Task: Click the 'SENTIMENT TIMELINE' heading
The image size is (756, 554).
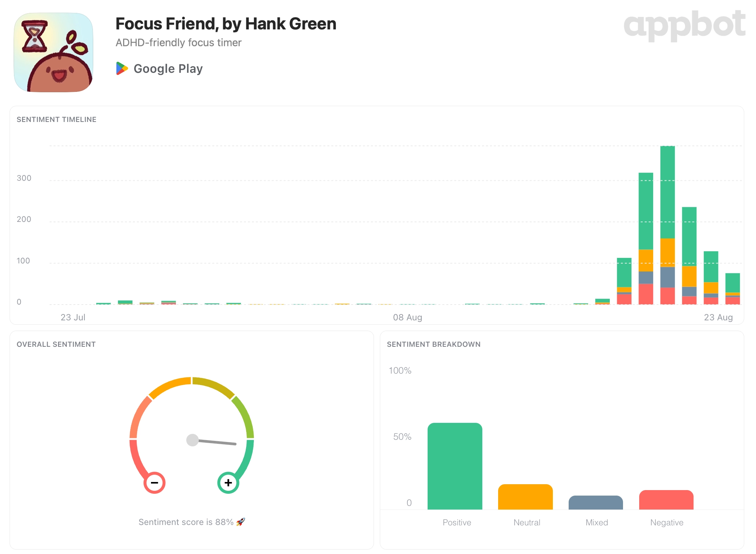Action: point(57,119)
